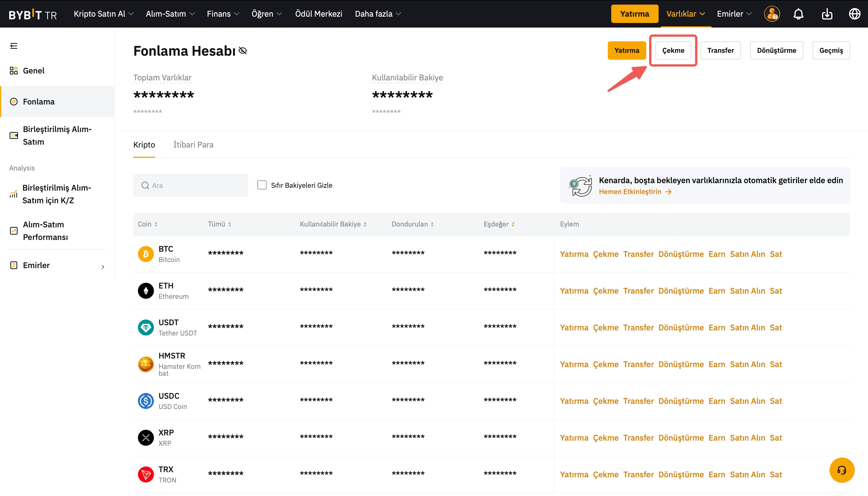Click the app download icon
This screenshot has width=868, height=496.
pyautogui.click(x=827, y=14)
